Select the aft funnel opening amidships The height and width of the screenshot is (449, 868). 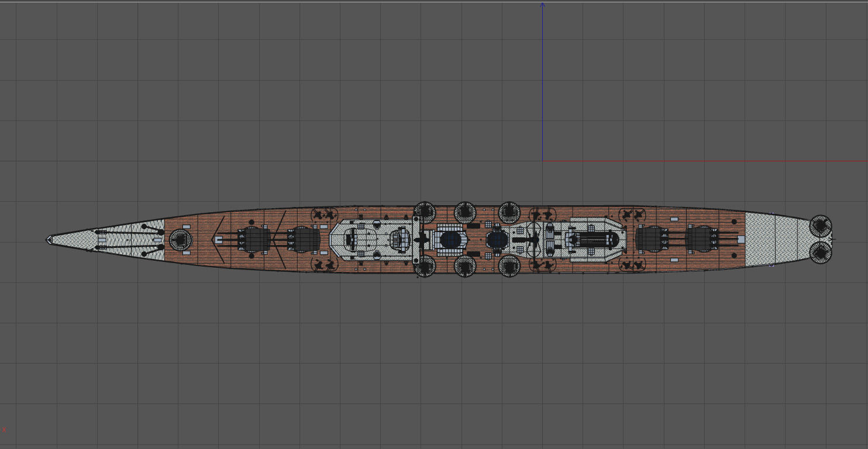click(497, 240)
